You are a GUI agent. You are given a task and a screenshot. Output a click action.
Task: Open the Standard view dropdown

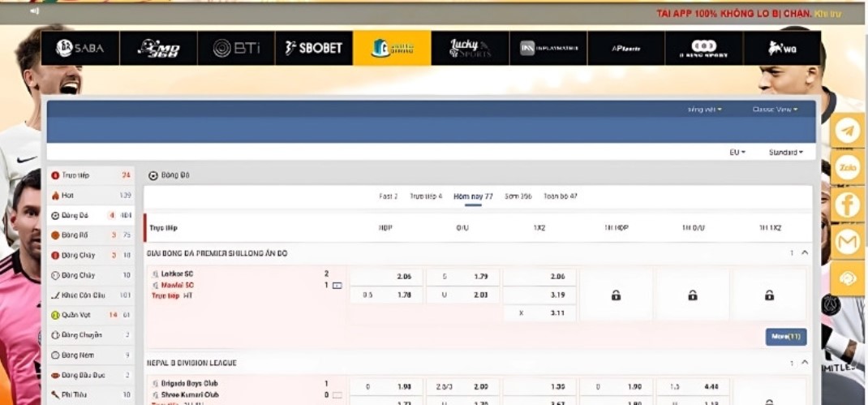[785, 153]
